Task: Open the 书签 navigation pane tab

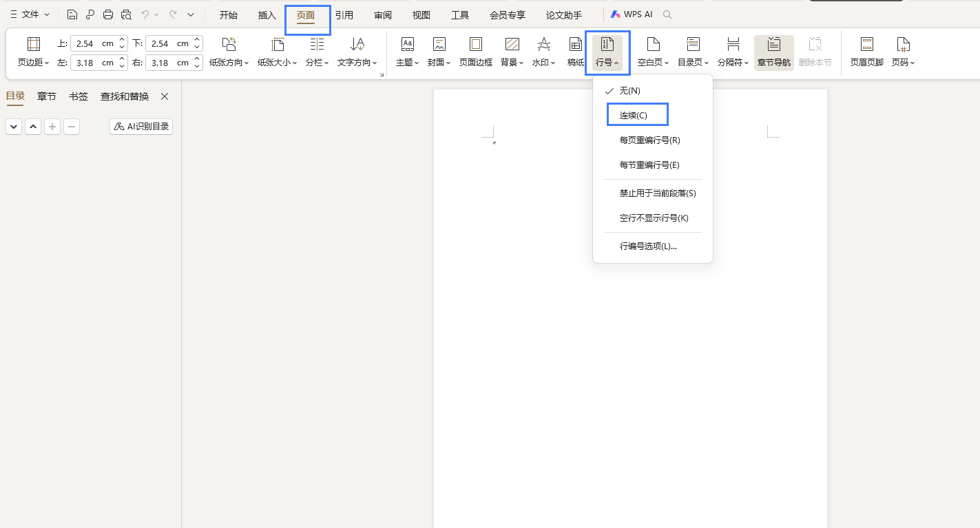Action: tap(79, 96)
